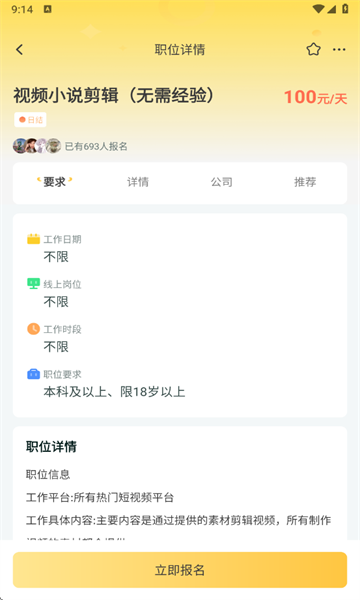Go back using the left arrow

point(20,49)
